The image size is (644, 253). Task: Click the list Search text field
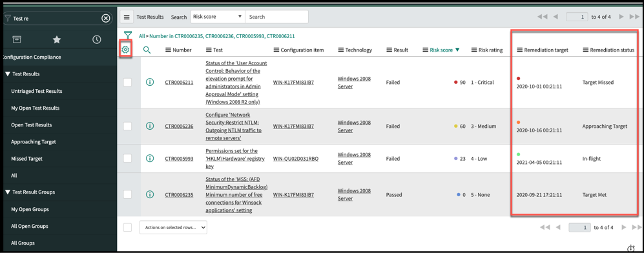(276, 17)
